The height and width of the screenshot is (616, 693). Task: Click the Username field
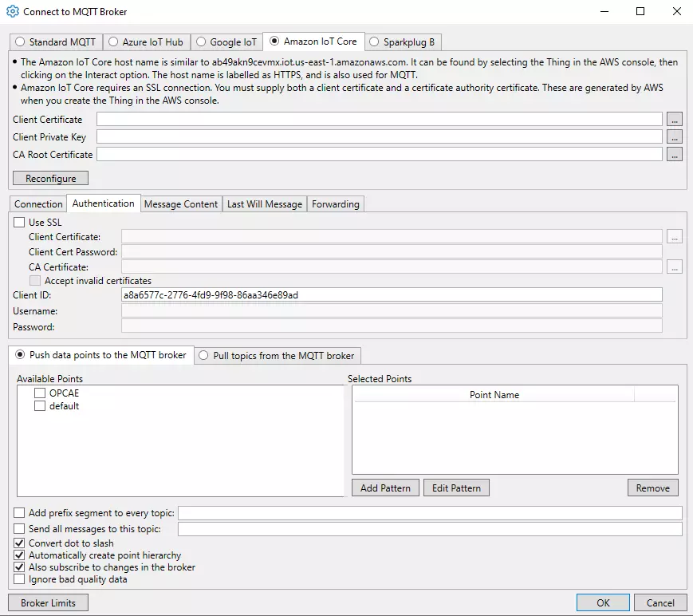(x=392, y=311)
